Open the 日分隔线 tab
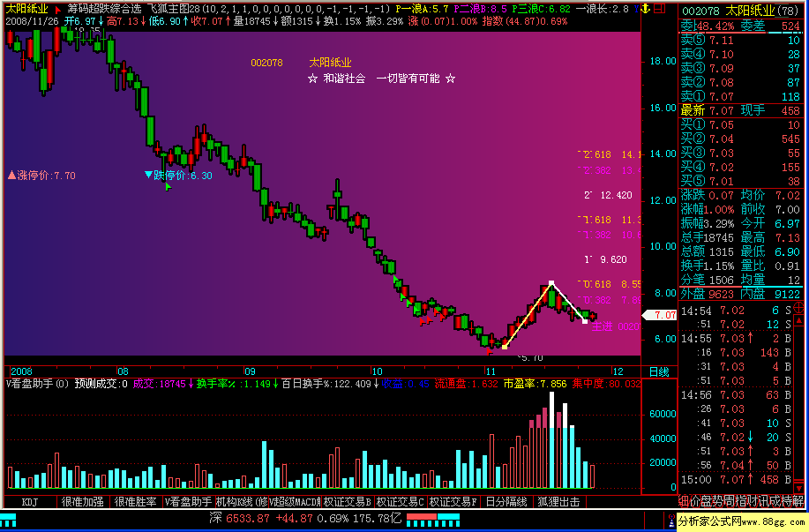This screenshot has width=809, height=532. (506, 501)
